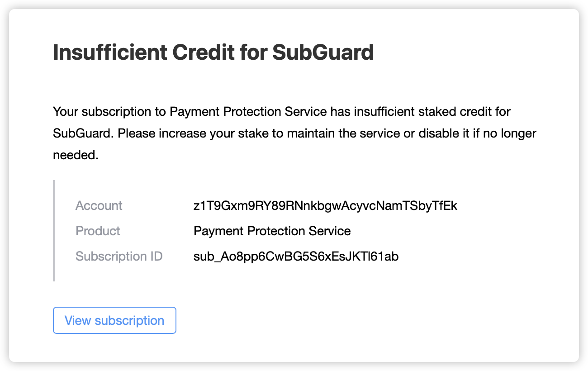
Task: Click the word SubGuard in the heading
Action: (323, 52)
